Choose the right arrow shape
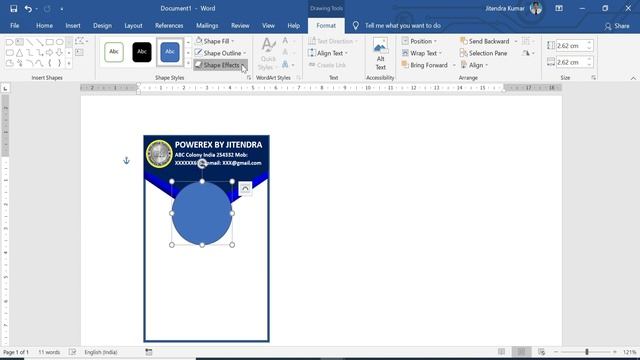The image size is (640, 360). click(49, 53)
